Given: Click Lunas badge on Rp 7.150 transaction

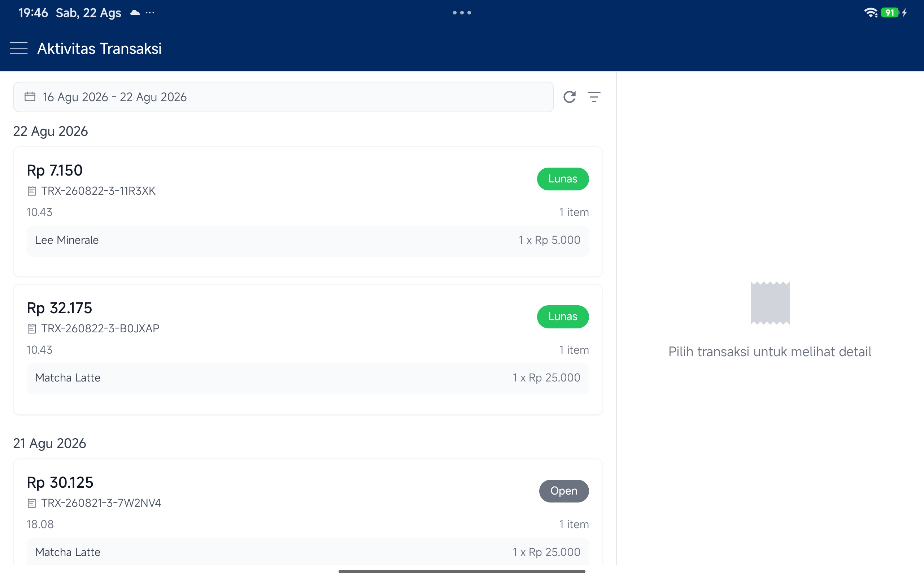Looking at the screenshot, I should point(563,179).
